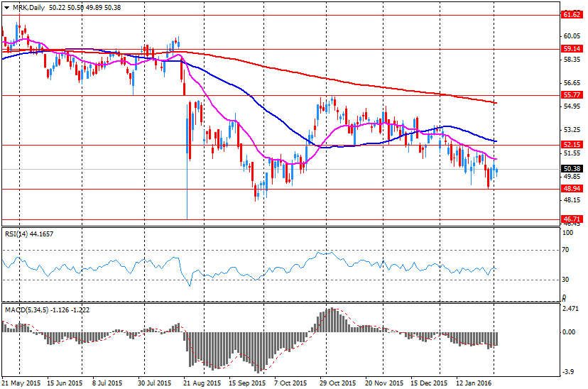Click the 7 Oct 2015 date label
This screenshot has width=588, height=389.
290,383
